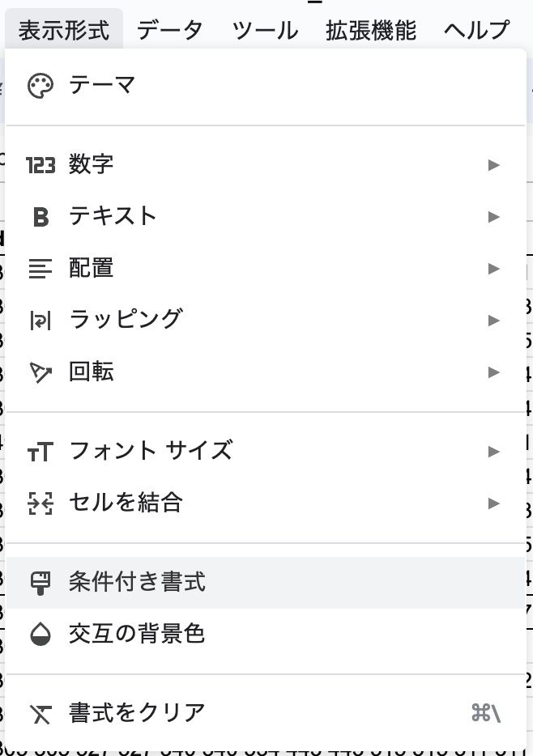Click the alternating colors droplet icon

(x=41, y=635)
